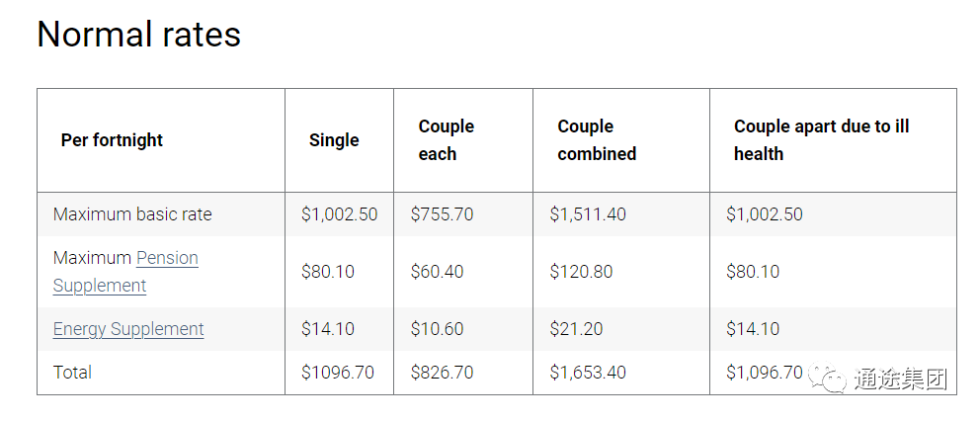Click the Single total $1096.70 cell
Viewport: 980px width, 422px height.
coord(338,373)
